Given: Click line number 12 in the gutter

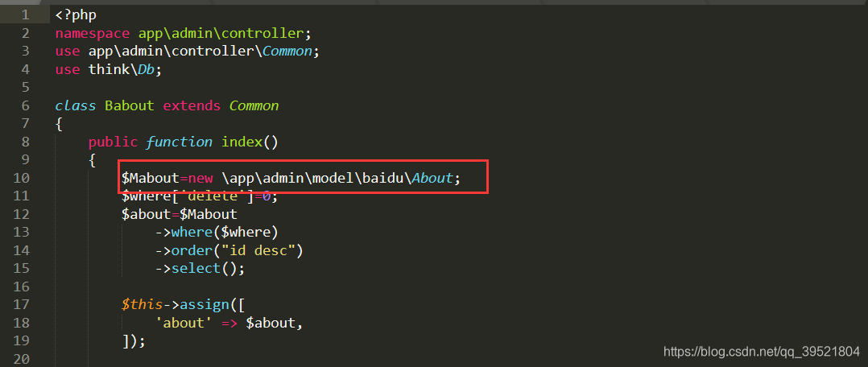Looking at the screenshot, I should click(22, 214).
